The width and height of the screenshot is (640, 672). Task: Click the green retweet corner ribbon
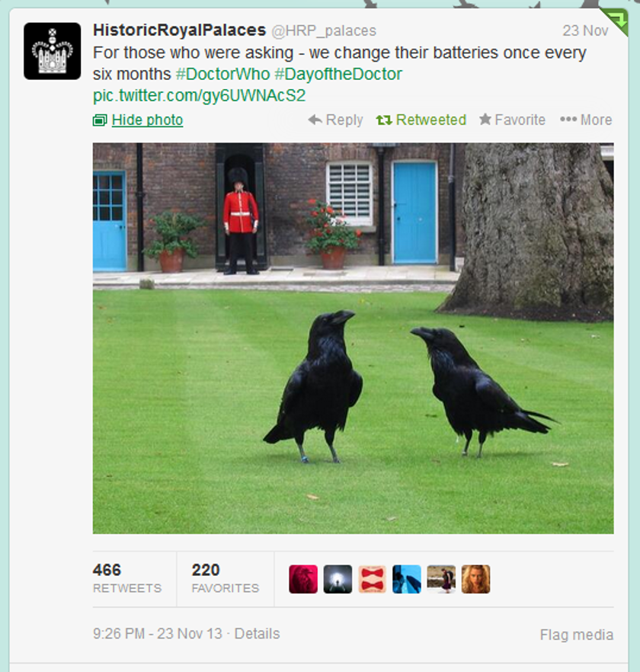tap(616, 20)
